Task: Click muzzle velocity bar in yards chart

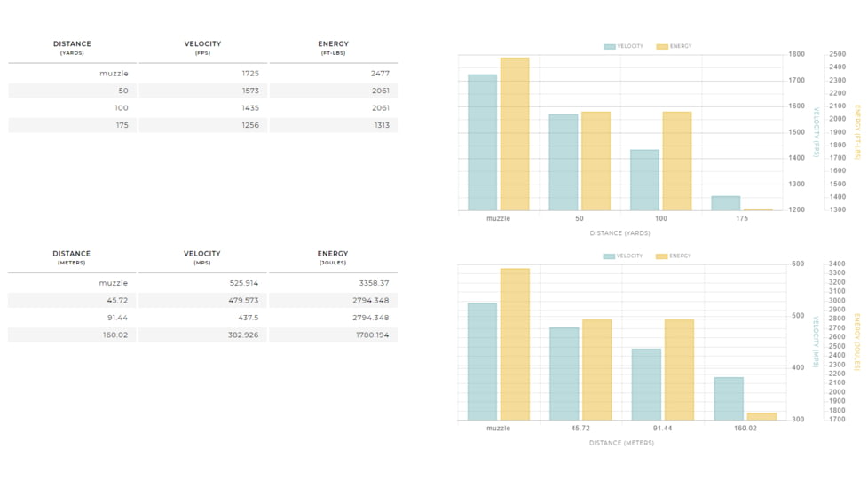Action: coord(482,142)
